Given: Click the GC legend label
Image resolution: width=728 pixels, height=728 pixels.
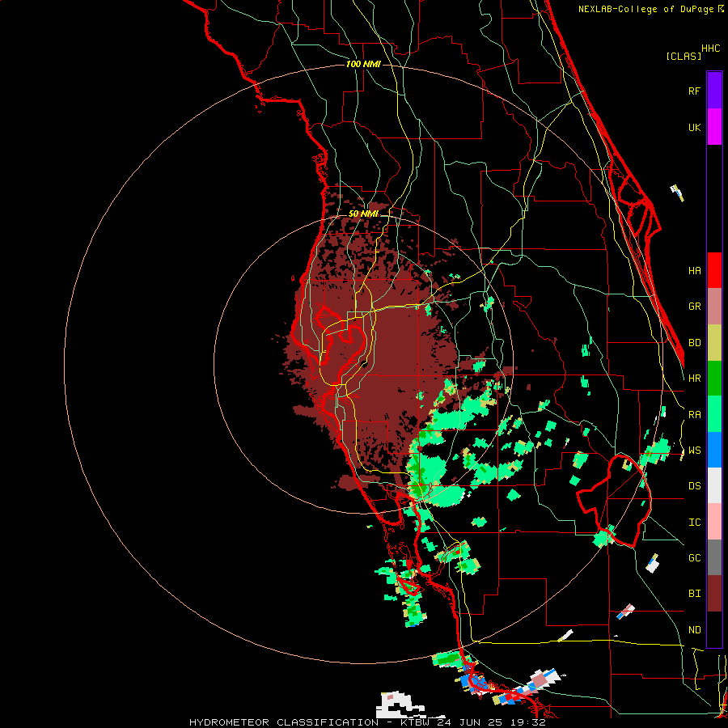Looking at the screenshot, I should click(694, 558).
